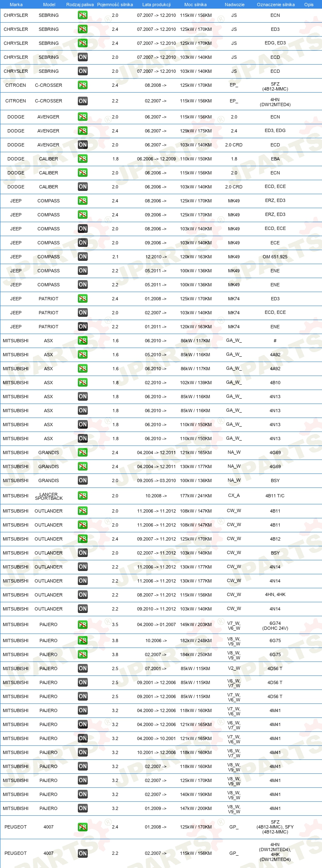The height and width of the screenshot is (868, 322).
Task: Click production date 04.2000 -> 10.2001
Action: 156,738
